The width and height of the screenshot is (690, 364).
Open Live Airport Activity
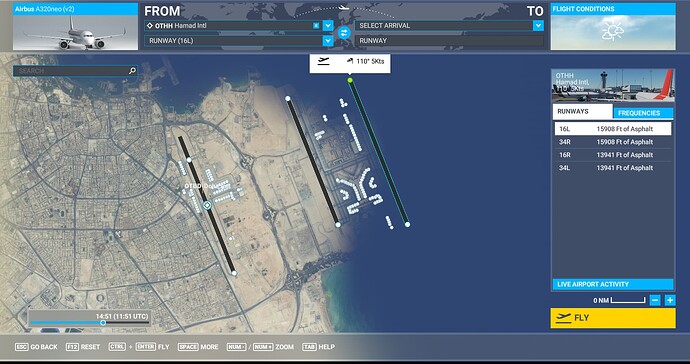(x=613, y=284)
